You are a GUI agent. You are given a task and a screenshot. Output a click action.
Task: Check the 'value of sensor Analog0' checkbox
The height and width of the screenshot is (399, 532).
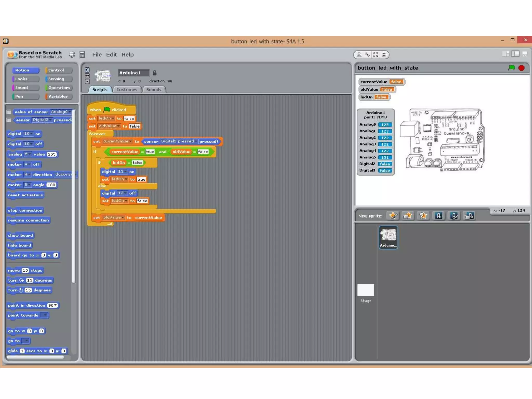click(9, 112)
